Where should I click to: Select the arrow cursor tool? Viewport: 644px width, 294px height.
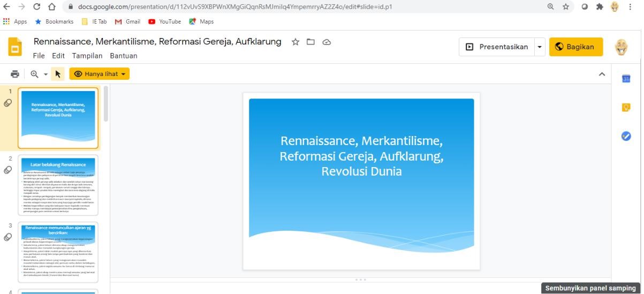58,74
